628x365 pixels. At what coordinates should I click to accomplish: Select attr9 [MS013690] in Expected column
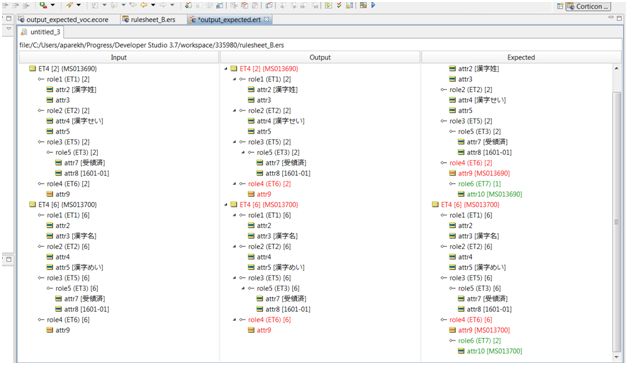[484, 173]
